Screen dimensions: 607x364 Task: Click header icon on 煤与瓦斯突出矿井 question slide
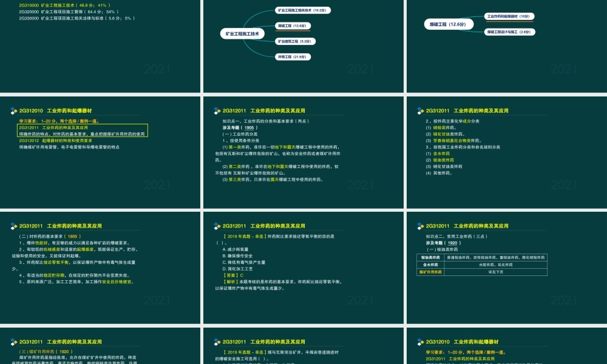coord(217,342)
